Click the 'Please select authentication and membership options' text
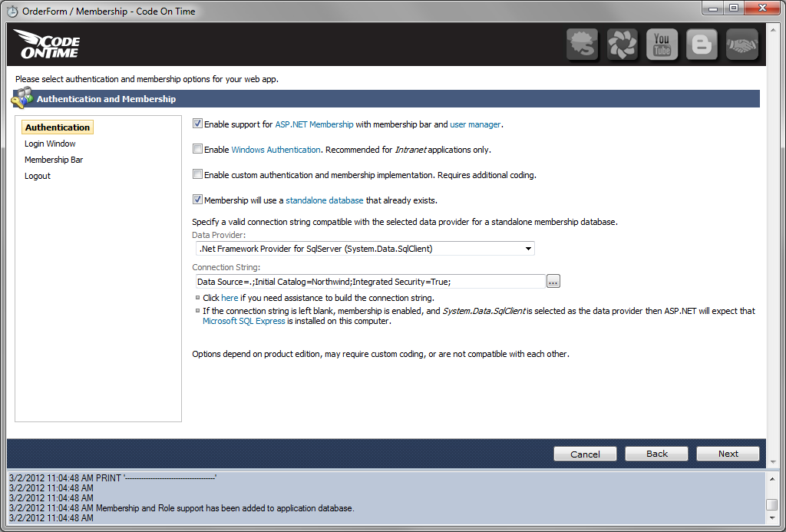Viewport: 786px width, 532px height. (x=147, y=79)
